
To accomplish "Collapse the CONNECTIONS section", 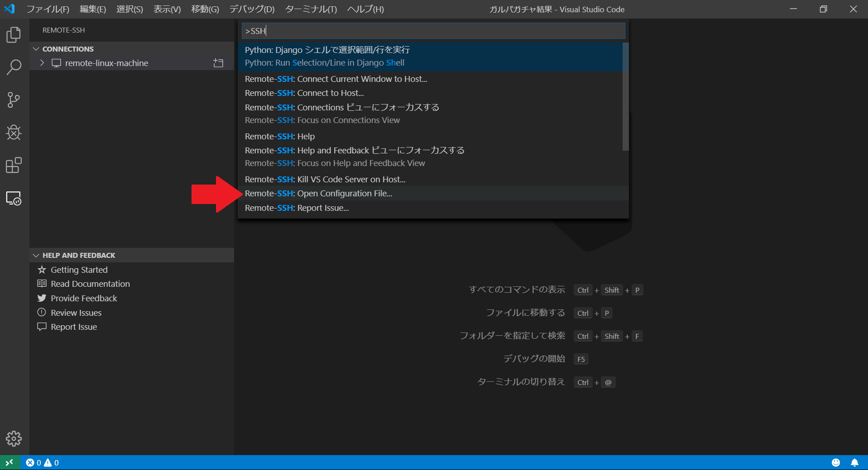I will point(36,49).
